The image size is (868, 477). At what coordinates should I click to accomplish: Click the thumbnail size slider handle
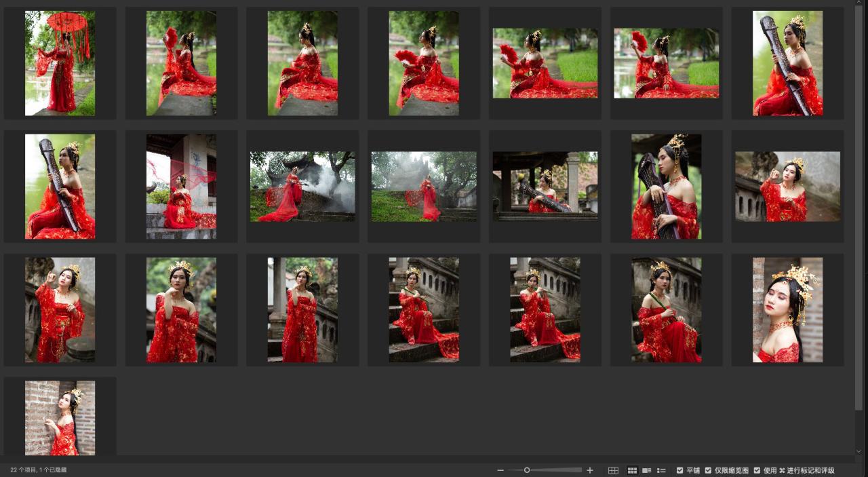(x=527, y=470)
